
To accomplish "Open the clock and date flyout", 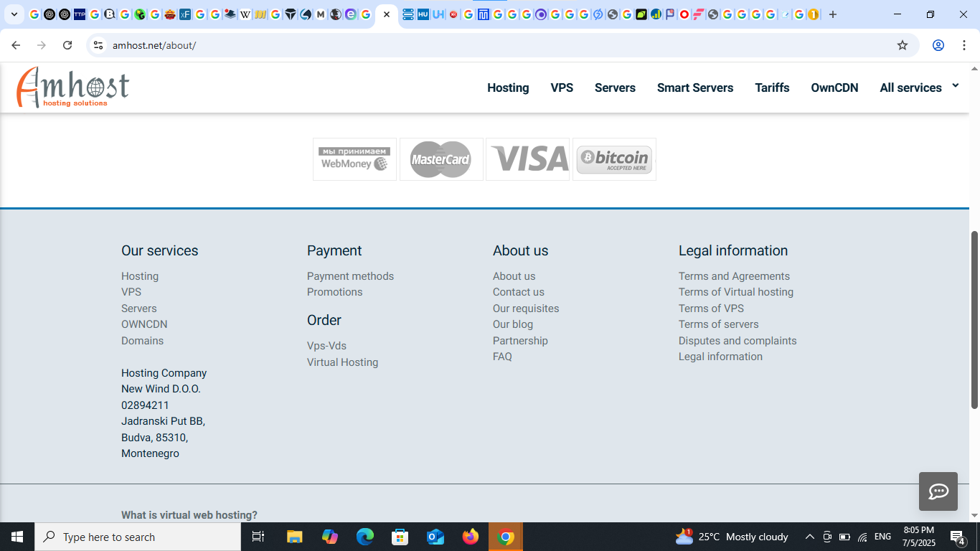I will tap(919, 537).
